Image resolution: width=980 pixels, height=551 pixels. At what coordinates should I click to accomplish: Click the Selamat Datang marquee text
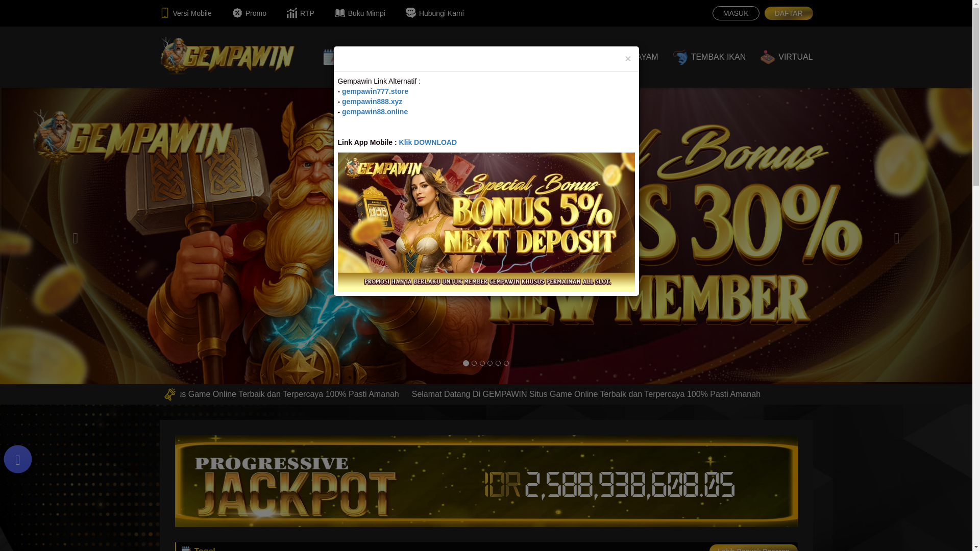[x=586, y=394]
